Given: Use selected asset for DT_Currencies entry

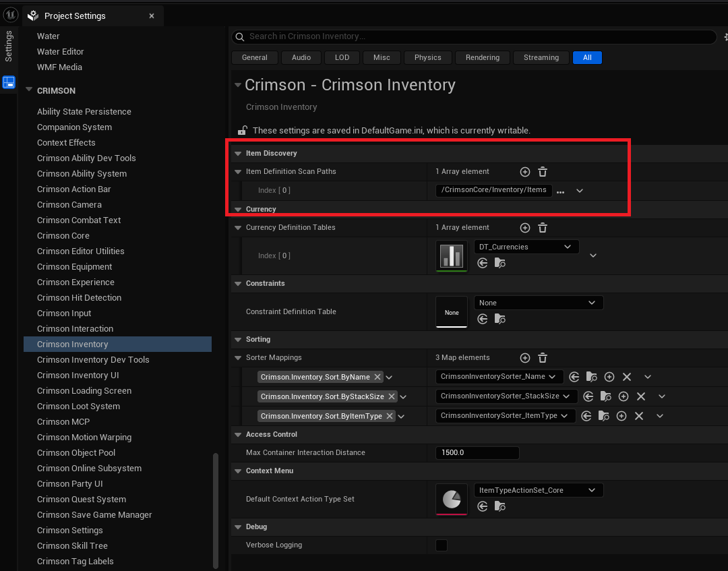Looking at the screenshot, I should (483, 263).
